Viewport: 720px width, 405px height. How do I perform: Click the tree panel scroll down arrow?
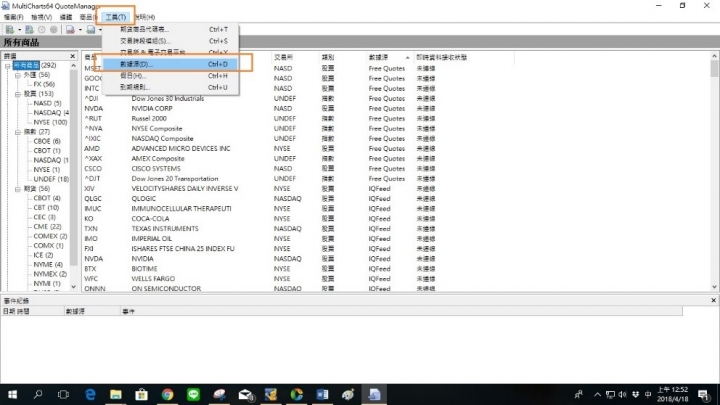click(73, 287)
